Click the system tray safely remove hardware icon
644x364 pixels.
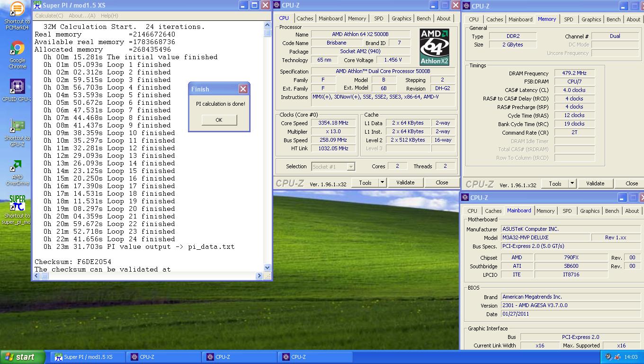tap(618, 357)
